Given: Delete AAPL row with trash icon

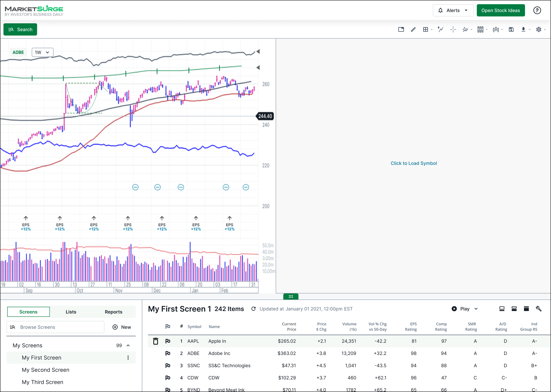Looking at the screenshot, I should pyautogui.click(x=156, y=341).
